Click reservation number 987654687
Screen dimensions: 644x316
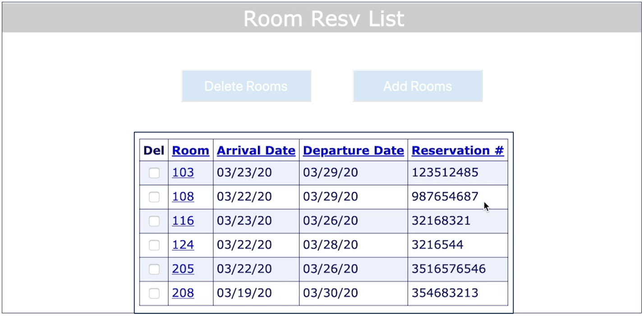pos(445,197)
